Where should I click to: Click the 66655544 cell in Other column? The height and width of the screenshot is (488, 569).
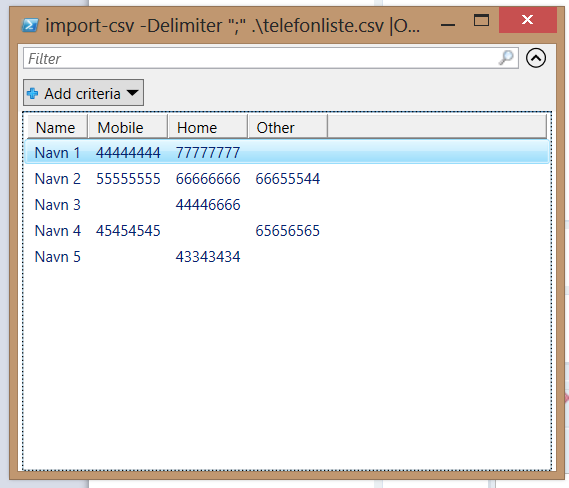click(x=287, y=179)
